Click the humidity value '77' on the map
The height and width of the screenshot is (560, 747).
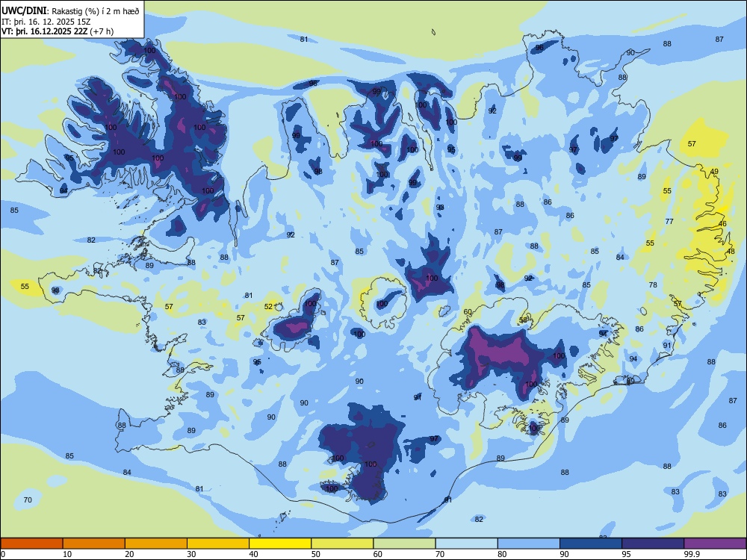669,222
